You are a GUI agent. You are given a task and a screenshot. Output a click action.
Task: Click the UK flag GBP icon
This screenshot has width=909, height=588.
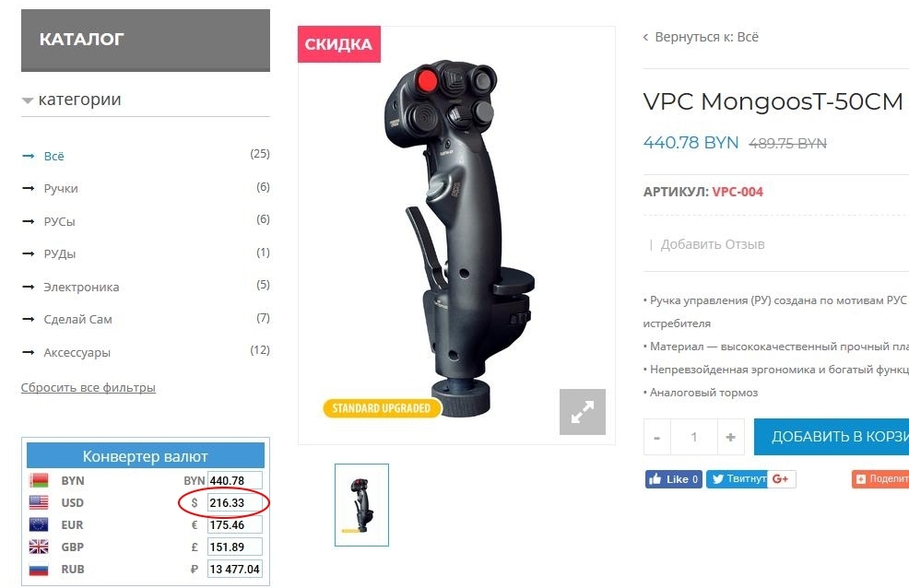tap(39, 547)
